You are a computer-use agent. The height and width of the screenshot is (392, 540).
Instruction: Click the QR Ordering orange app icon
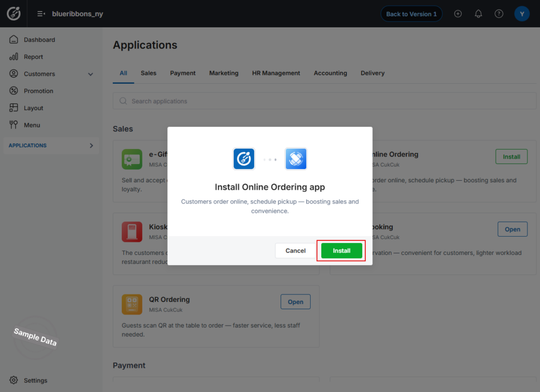click(132, 304)
